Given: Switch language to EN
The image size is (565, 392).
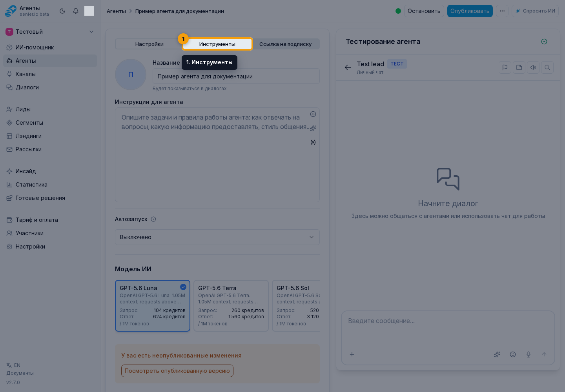Looking at the screenshot, I should pyautogui.click(x=13, y=365).
